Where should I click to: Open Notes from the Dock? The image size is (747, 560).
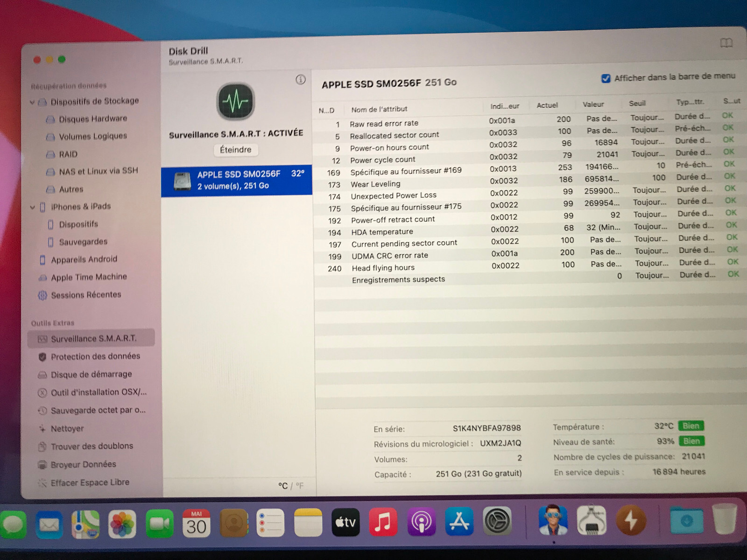308,523
